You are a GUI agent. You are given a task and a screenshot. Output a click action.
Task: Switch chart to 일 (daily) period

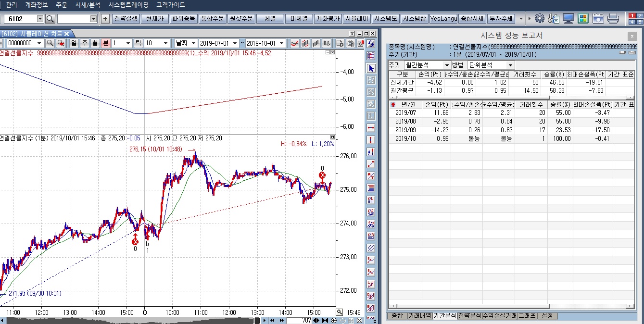click(x=74, y=43)
